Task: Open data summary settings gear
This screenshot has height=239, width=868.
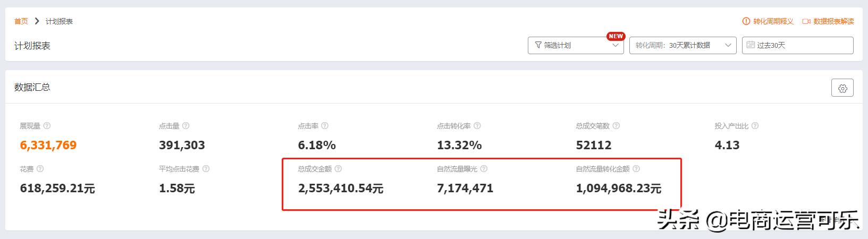Action: tap(842, 88)
